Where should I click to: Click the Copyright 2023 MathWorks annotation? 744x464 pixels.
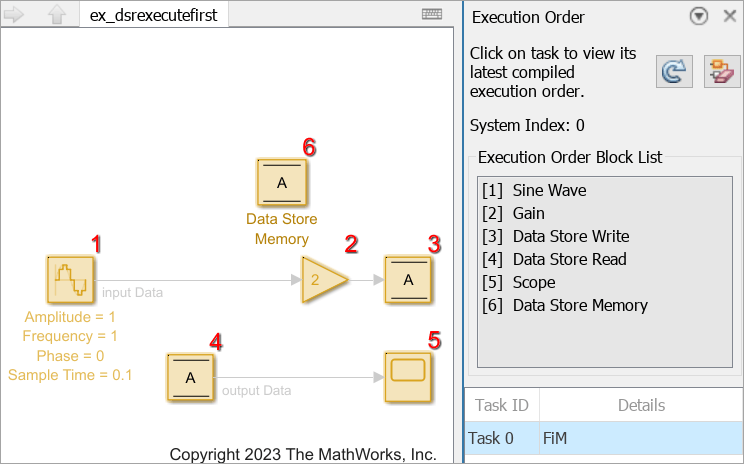pos(303,454)
